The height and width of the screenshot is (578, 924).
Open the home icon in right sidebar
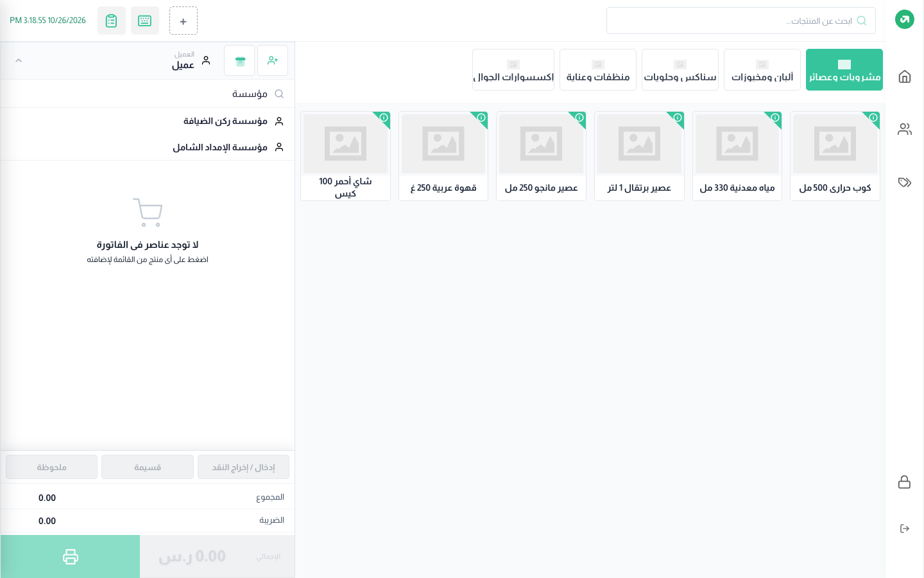tap(905, 77)
